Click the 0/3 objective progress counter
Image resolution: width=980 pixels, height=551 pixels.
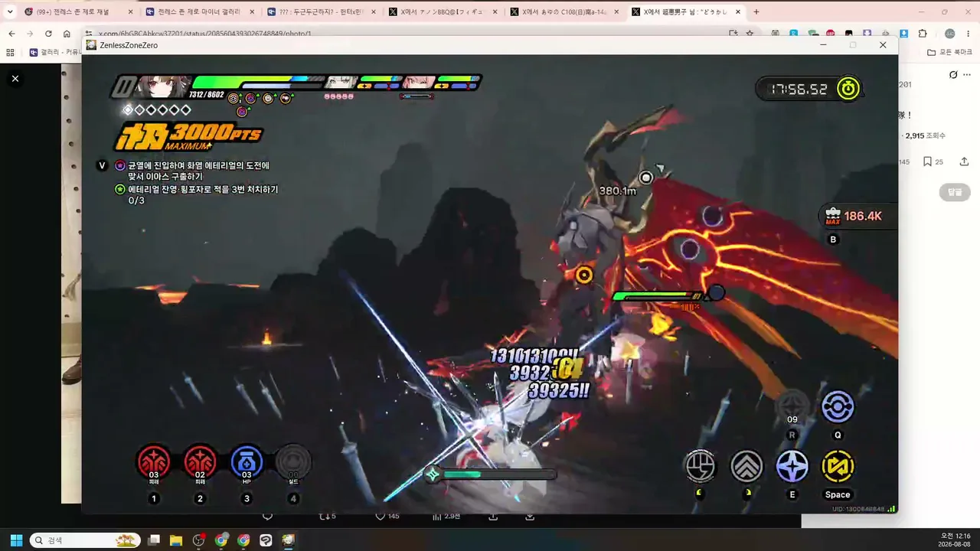pyautogui.click(x=136, y=201)
